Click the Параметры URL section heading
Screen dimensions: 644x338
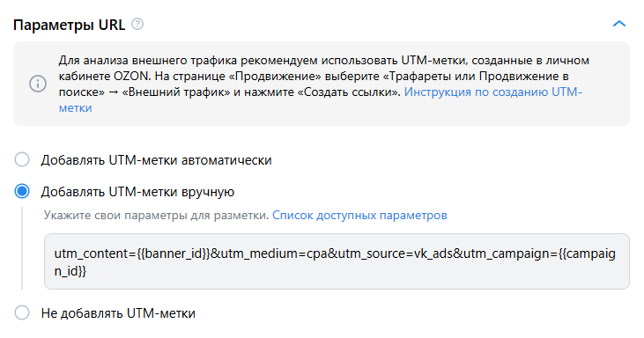point(69,25)
